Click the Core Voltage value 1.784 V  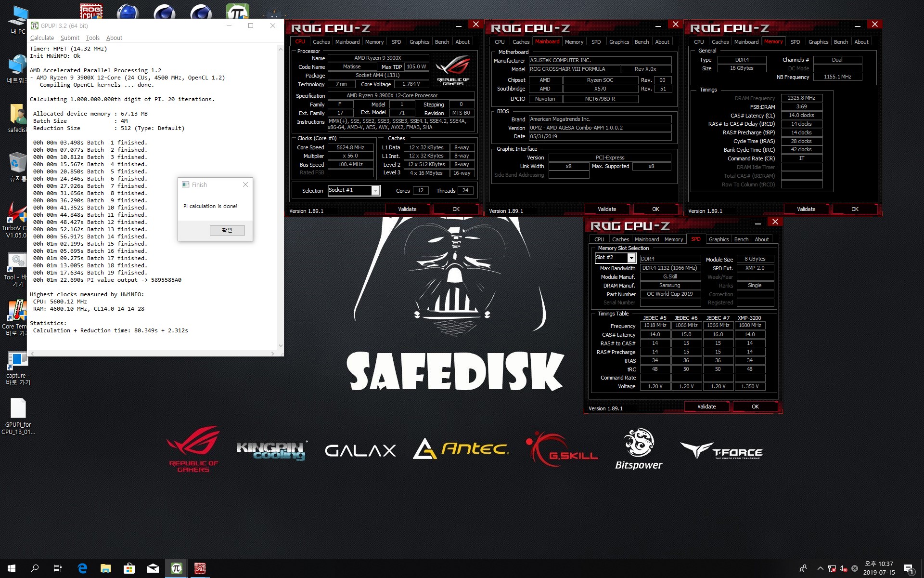click(x=411, y=84)
